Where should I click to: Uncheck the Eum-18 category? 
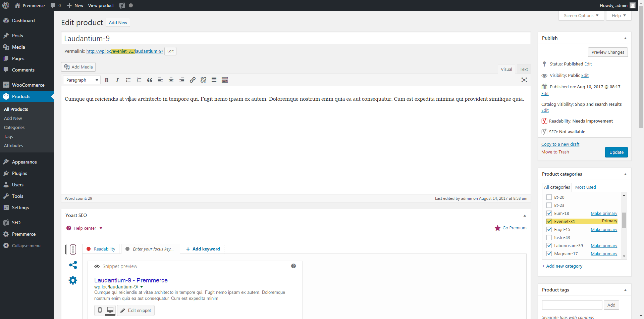point(549,213)
